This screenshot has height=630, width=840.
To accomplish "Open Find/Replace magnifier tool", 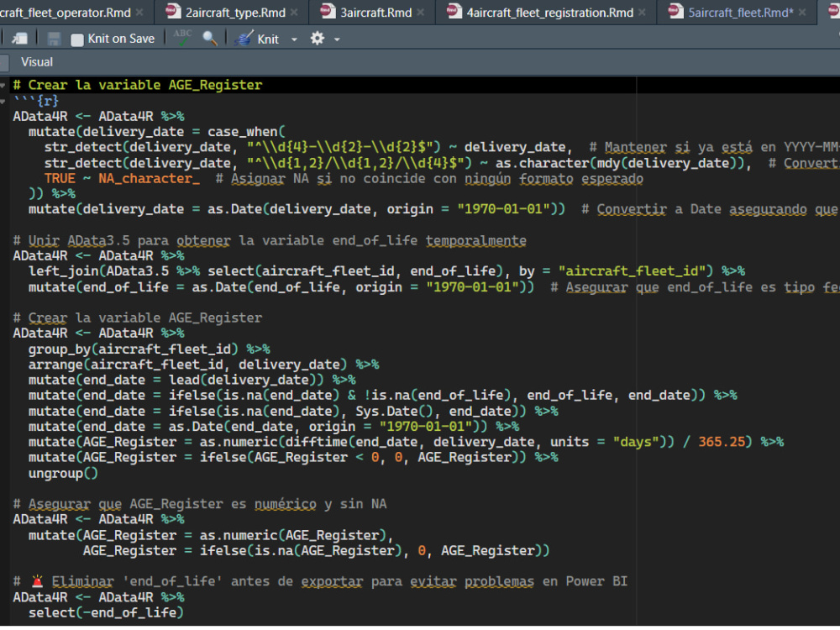I will click(210, 39).
